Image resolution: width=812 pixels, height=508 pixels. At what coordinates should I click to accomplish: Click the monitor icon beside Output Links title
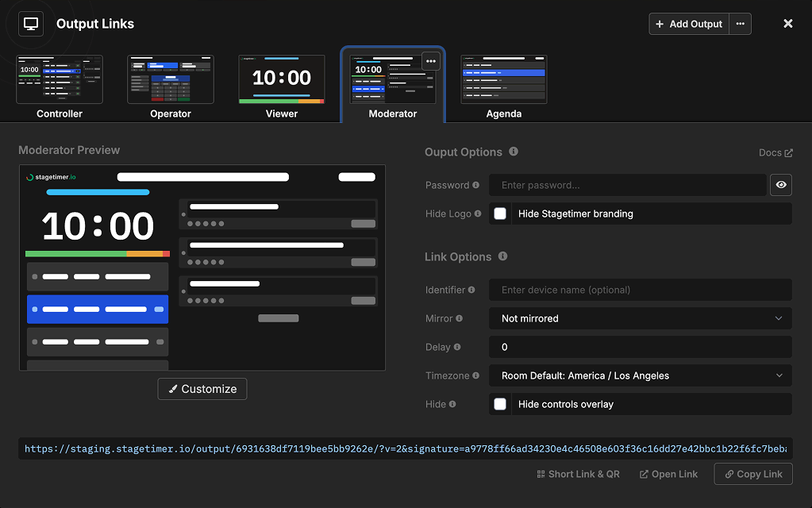[x=30, y=24]
